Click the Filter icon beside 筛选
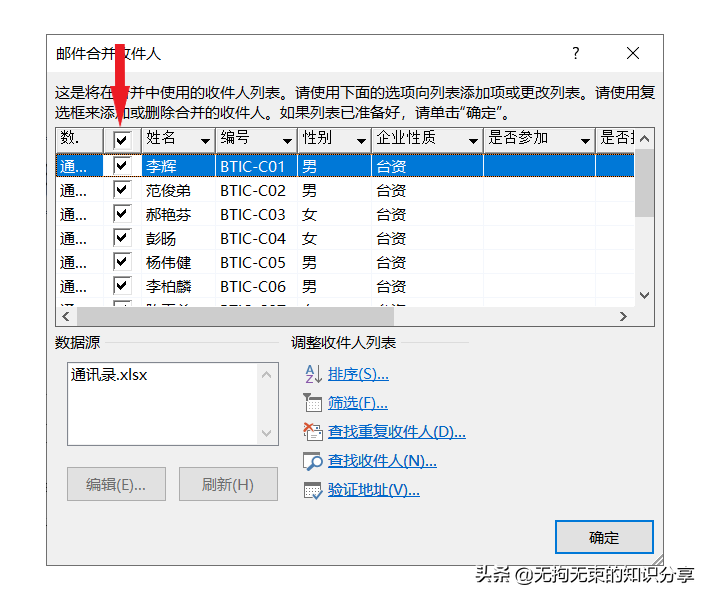Screen dimensions: 710x599 pyautogui.click(x=312, y=403)
